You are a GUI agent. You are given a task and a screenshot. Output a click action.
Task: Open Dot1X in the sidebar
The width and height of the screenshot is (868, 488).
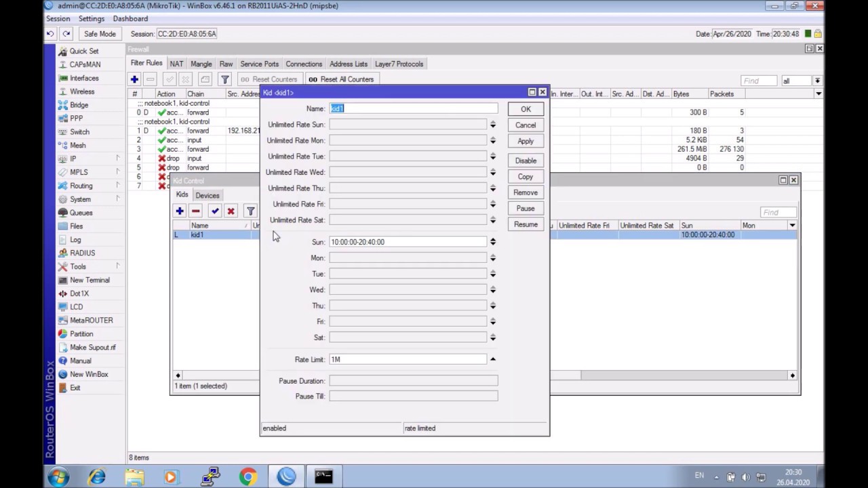[79, 293]
